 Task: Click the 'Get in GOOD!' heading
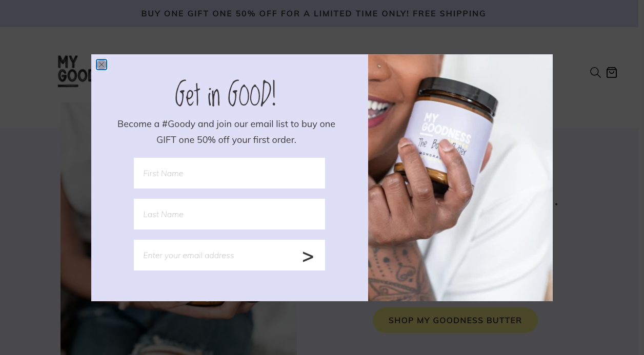click(x=226, y=94)
